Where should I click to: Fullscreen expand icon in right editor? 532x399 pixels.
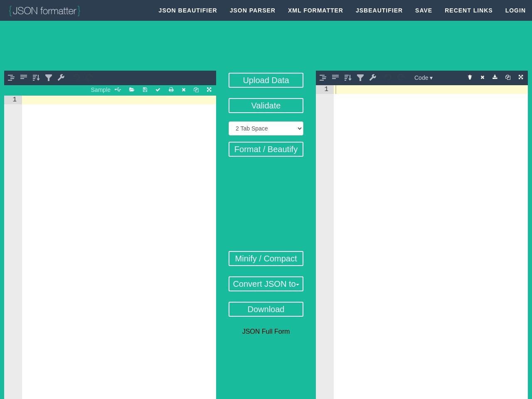[x=521, y=77]
